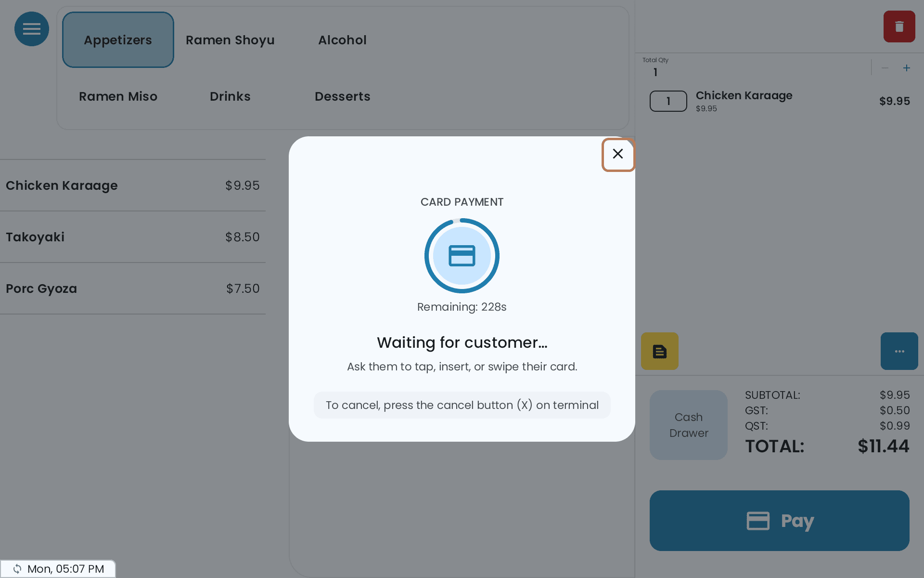View the Desserts category
This screenshot has width=924, height=578.
coord(342,96)
